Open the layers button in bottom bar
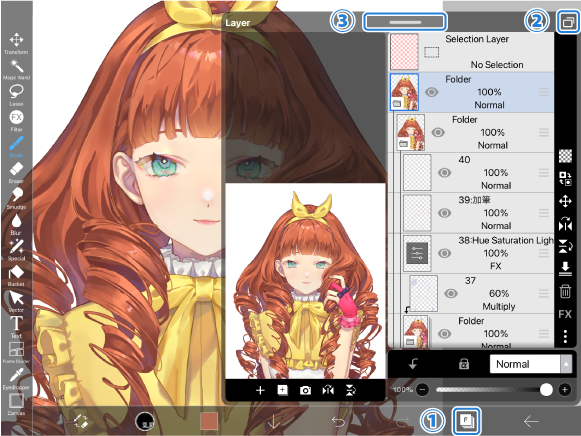This screenshot has width=581, height=436. (x=466, y=421)
